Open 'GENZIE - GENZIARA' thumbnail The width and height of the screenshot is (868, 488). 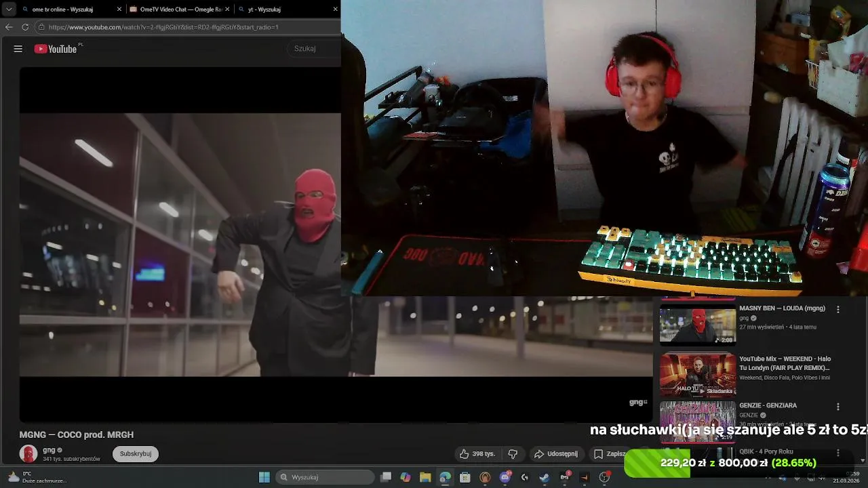pos(698,421)
